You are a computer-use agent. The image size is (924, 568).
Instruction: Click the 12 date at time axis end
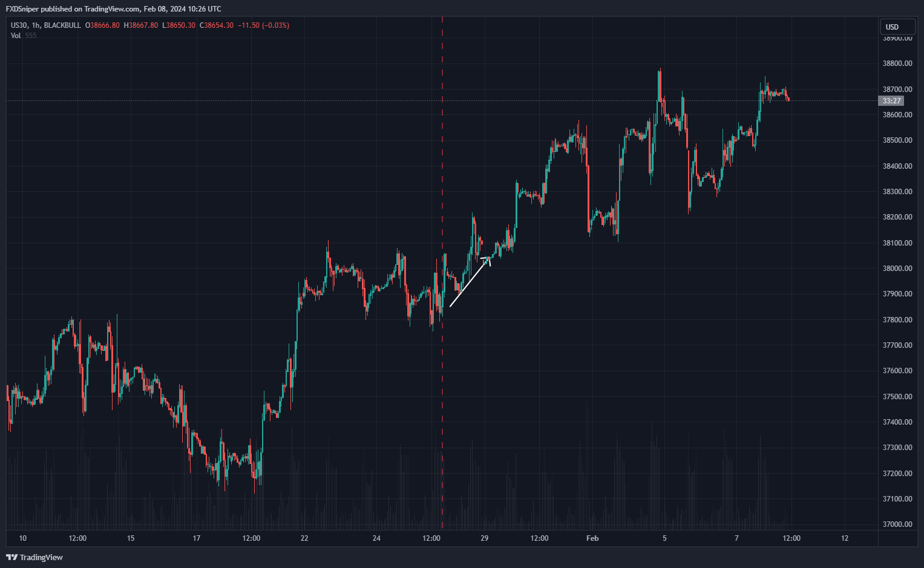tap(845, 538)
